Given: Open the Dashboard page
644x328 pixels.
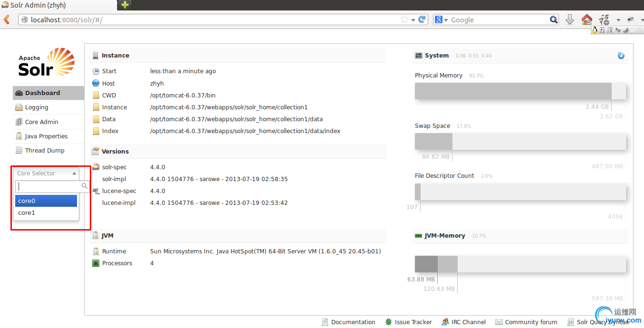Looking at the screenshot, I should coord(48,93).
